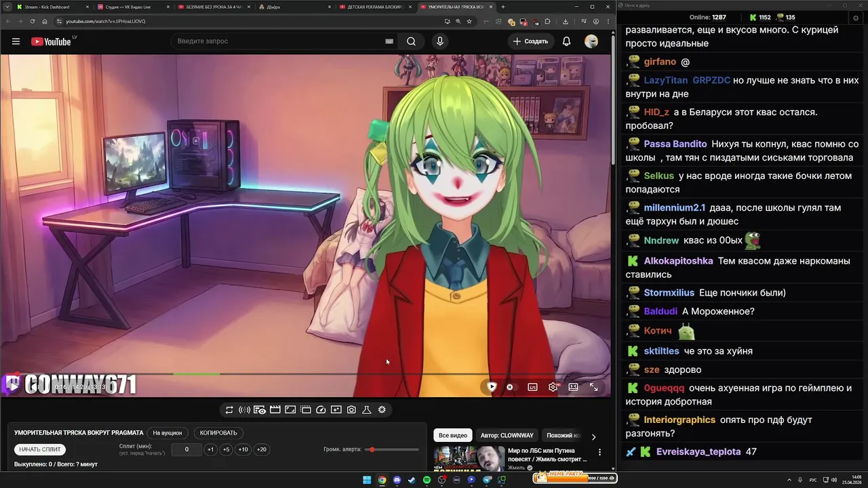This screenshot has width=868, height=488.
Task: Bookmark this page with the star icon
Action: click(x=469, y=21)
